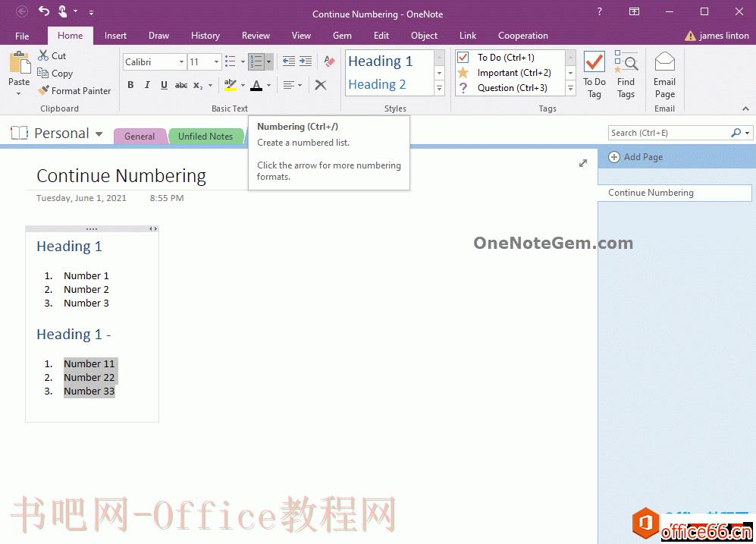Click the Paste button

click(x=19, y=69)
